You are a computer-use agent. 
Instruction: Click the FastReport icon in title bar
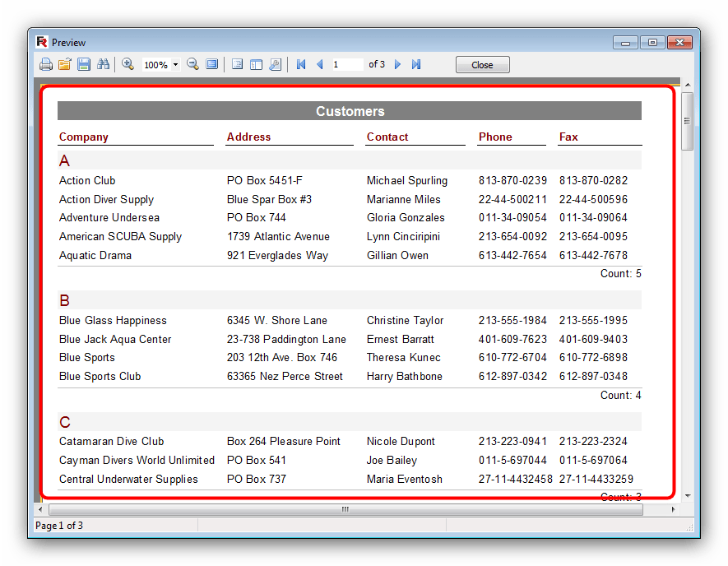(x=42, y=42)
